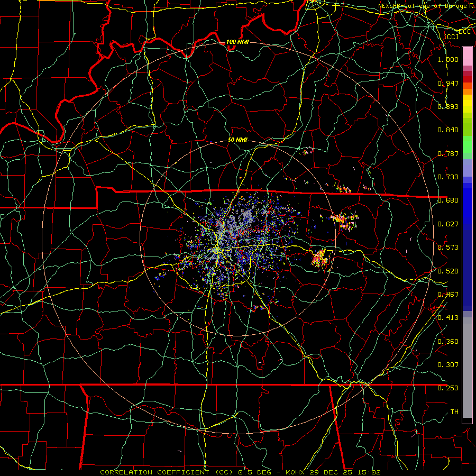Click the 0.360 legend value

click(x=448, y=342)
